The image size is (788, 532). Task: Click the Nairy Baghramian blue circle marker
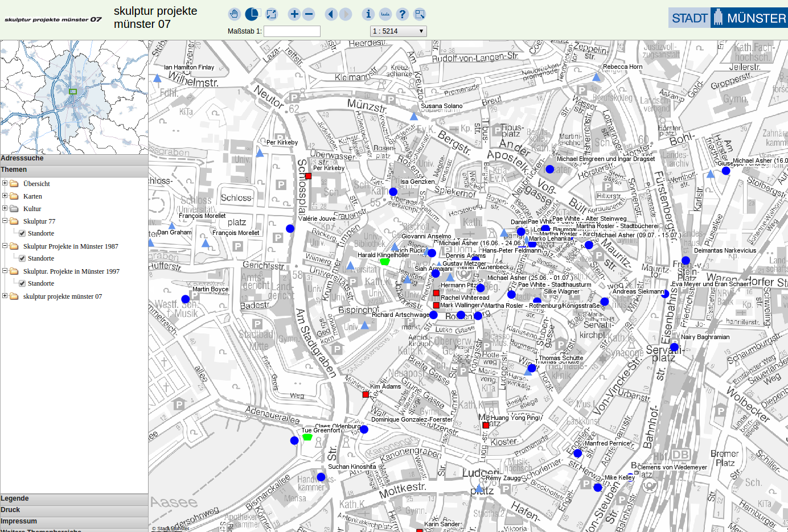(x=674, y=347)
